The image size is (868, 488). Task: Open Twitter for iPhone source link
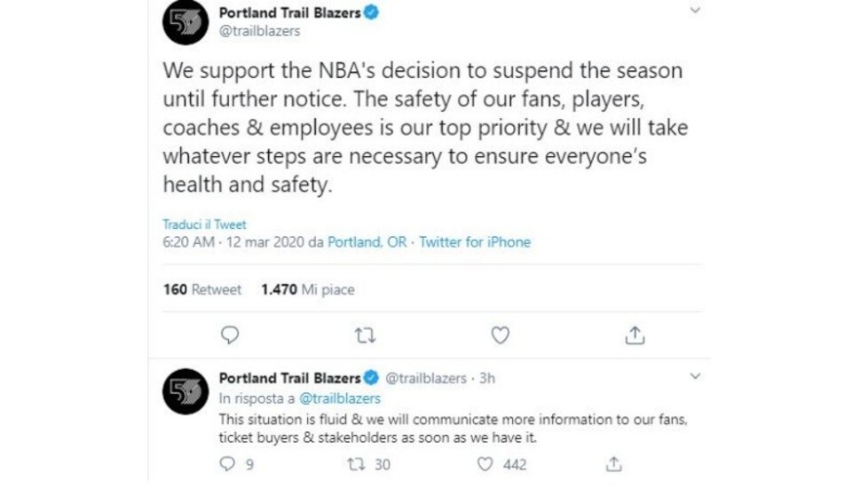pos(475,242)
